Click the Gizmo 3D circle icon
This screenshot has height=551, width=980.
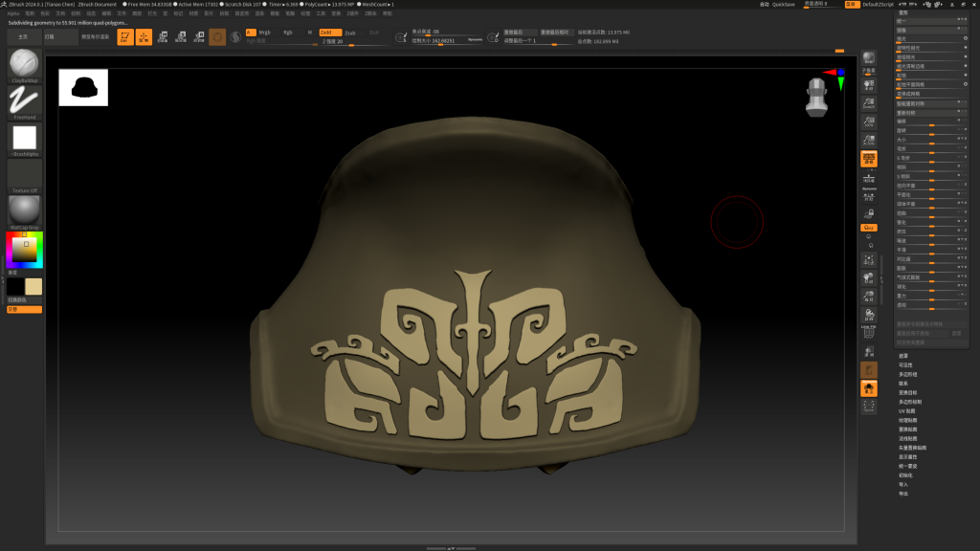tap(217, 37)
